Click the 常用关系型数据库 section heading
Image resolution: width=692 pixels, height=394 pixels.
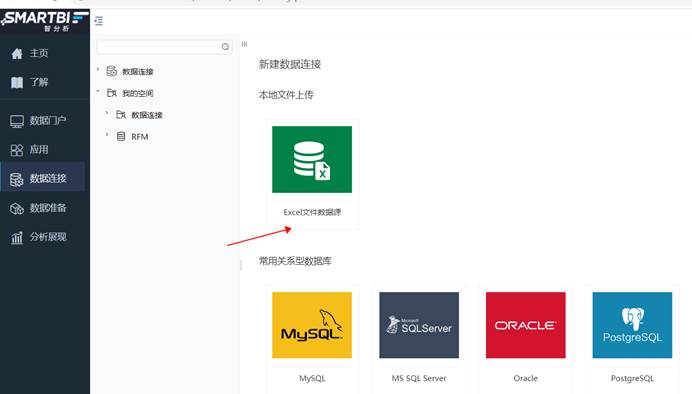pos(295,261)
